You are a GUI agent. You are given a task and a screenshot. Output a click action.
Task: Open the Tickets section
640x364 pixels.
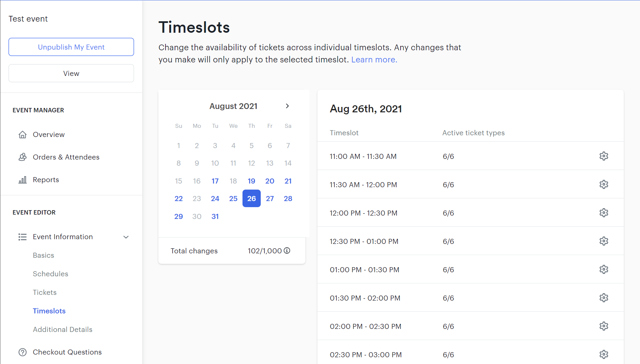[x=45, y=292]
